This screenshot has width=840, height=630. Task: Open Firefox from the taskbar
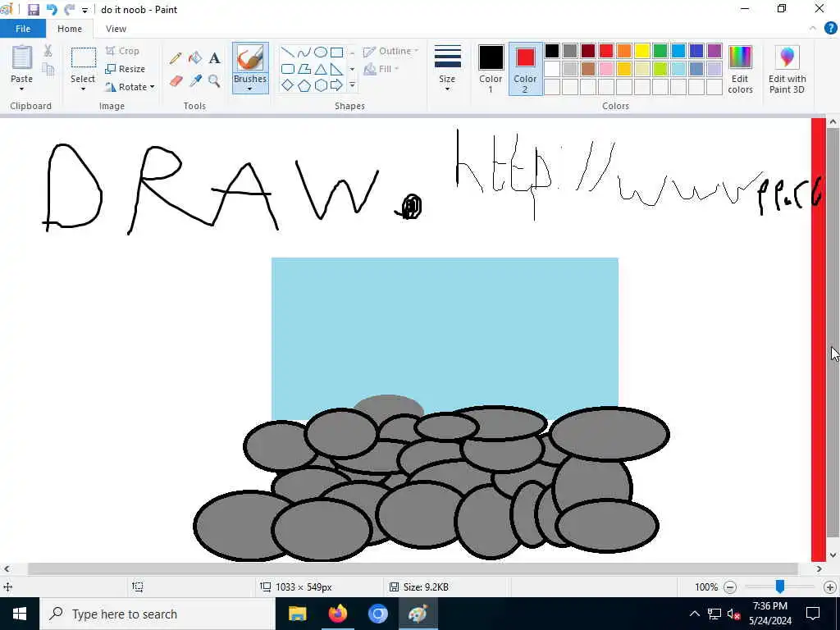pyautogui.click(x=337, y=614)
